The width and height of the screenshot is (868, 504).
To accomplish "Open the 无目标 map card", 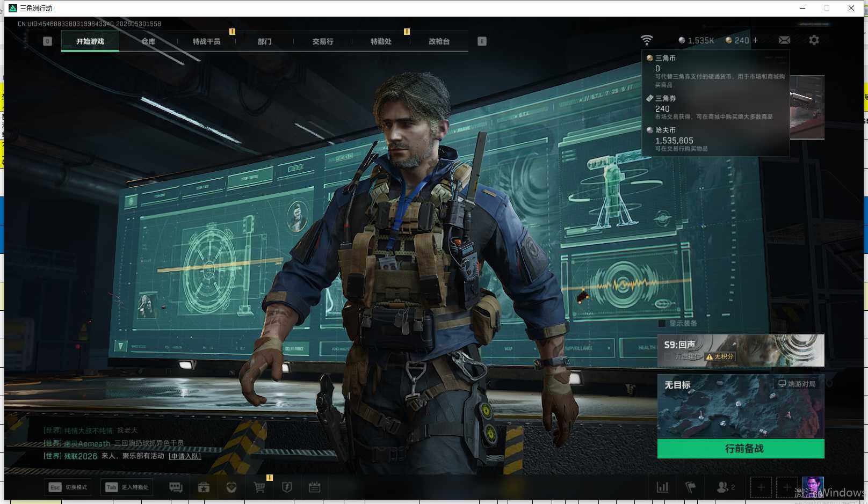I will [x=741, y=407].
